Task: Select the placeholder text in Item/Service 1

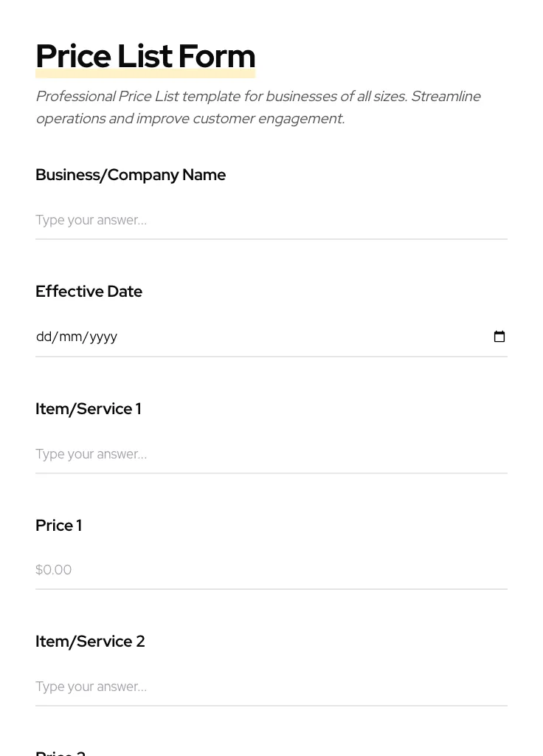Action: (91, 454)
